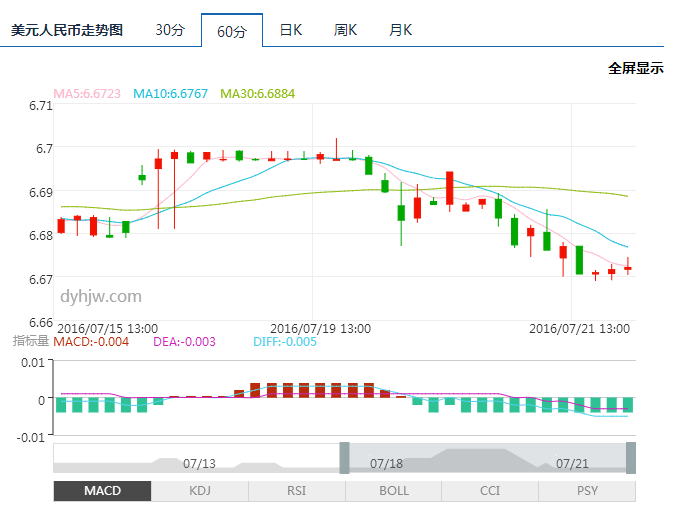
Task: Show the RSI indicator
Action: click(x=296, y=491)
